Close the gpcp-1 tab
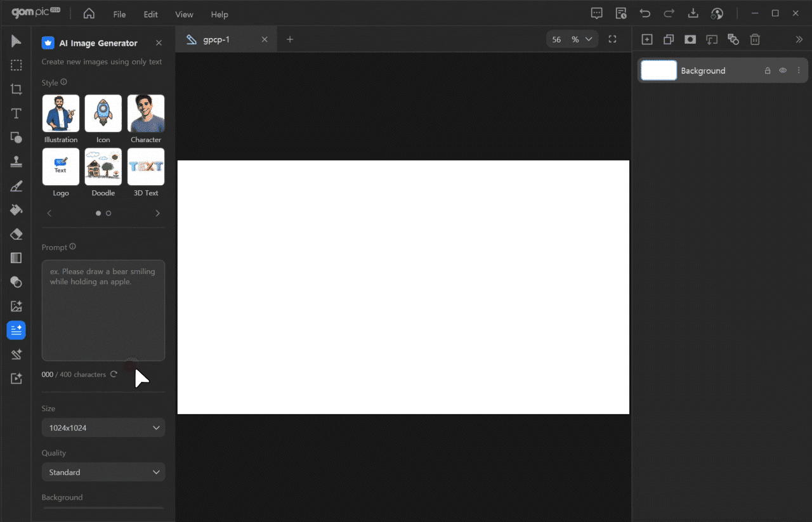812x522 pixels. click(265, 39)
